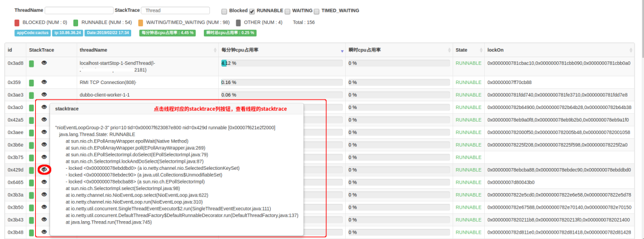Click green state square in row 0x3ad8
The image size is (644, 239).
point(31,64)
